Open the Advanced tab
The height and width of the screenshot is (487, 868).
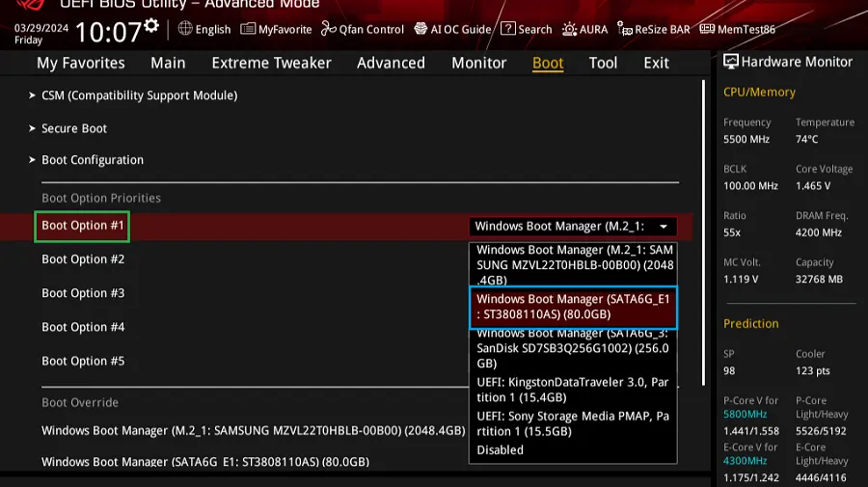tap(391, 63)
